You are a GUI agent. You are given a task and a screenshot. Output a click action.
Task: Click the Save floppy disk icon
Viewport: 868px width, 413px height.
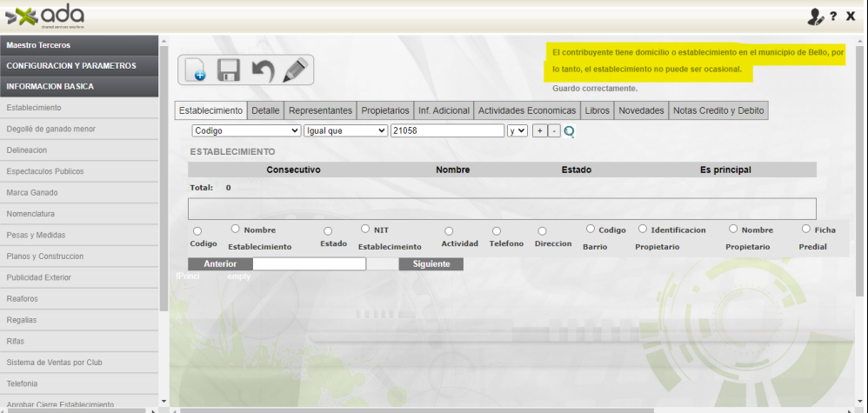coord(228,70)
